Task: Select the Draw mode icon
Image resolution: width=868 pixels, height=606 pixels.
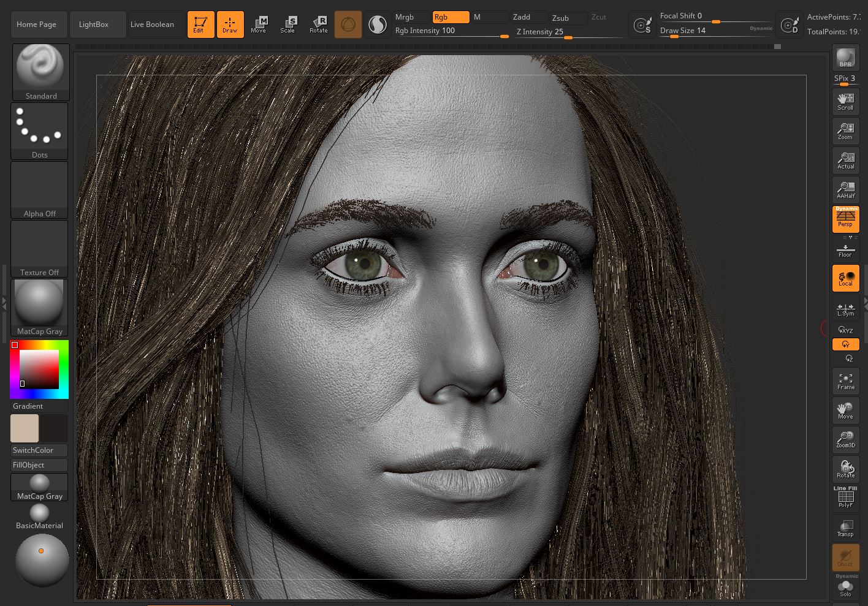Action: (230, 25)
